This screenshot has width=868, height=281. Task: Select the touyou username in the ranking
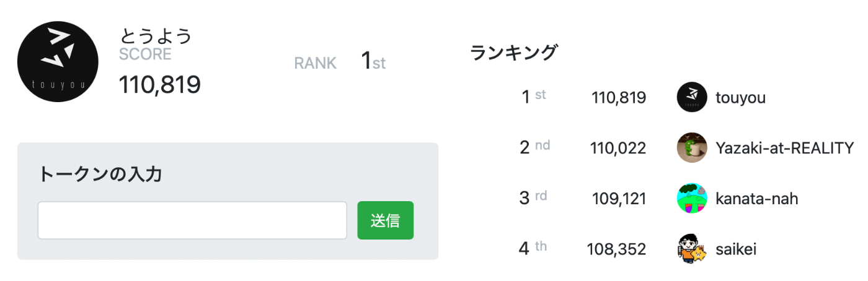pos(740,98)
